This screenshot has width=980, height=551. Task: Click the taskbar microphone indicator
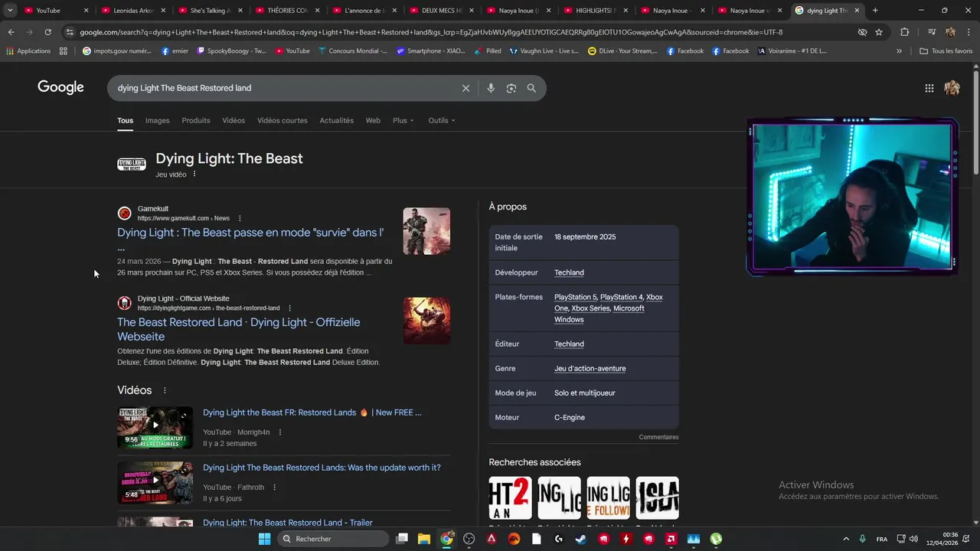(863, 539)
